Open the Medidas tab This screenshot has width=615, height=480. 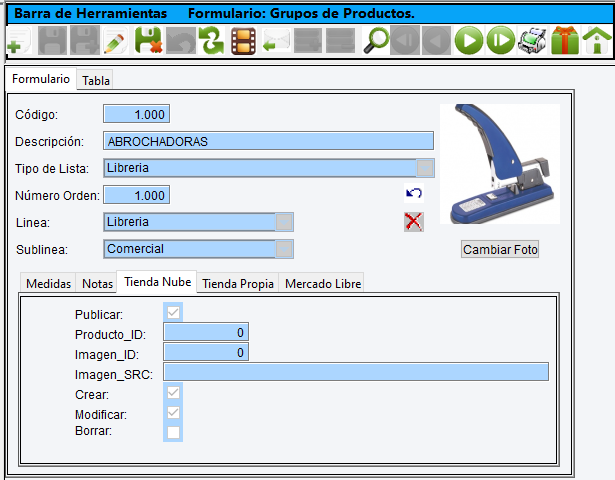coord(48,283)
